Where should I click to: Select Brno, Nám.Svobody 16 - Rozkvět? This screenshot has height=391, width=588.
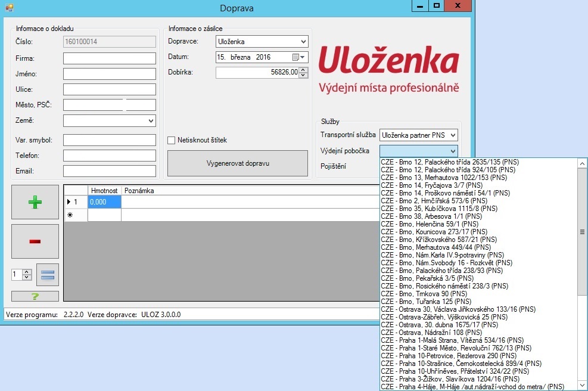click(478, 263)
